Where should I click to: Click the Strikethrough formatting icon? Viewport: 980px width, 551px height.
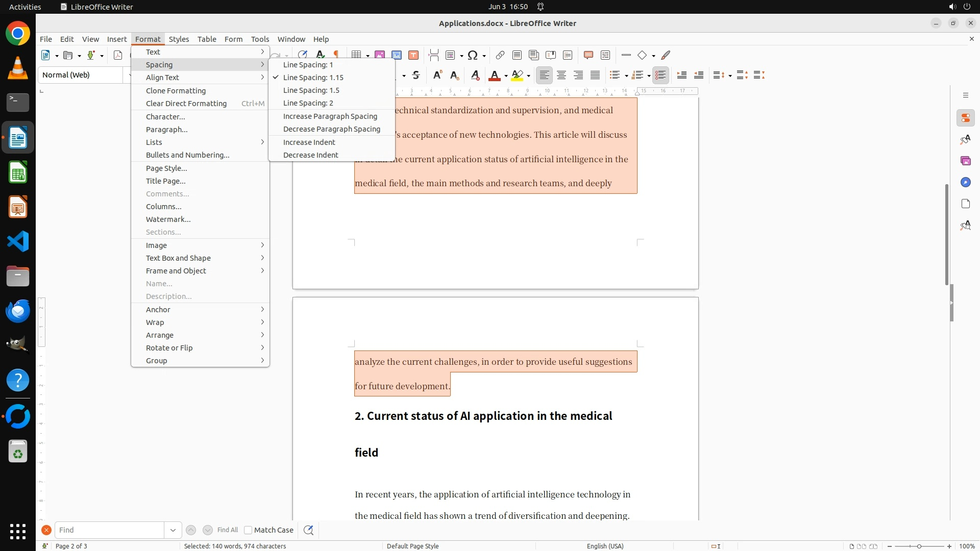click(416, 75)
